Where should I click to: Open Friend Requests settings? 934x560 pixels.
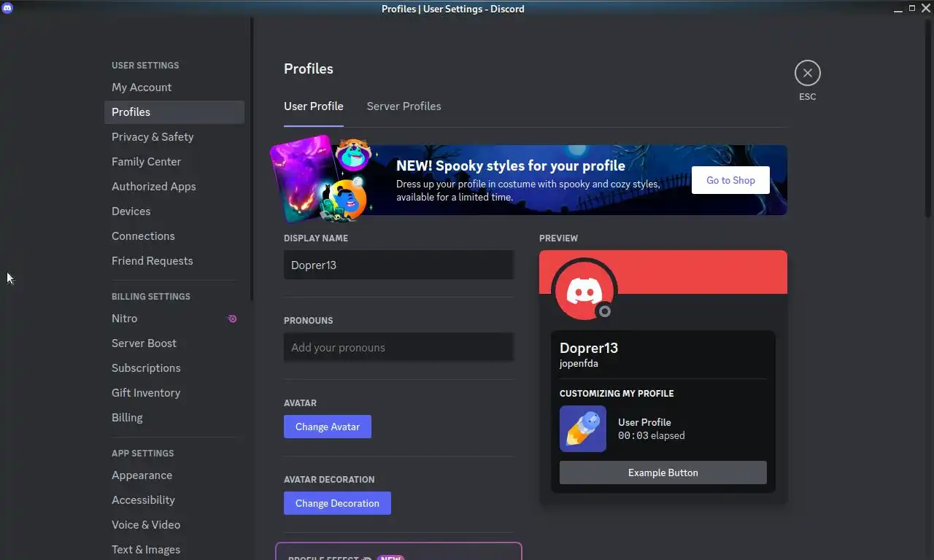pos(174,261)
